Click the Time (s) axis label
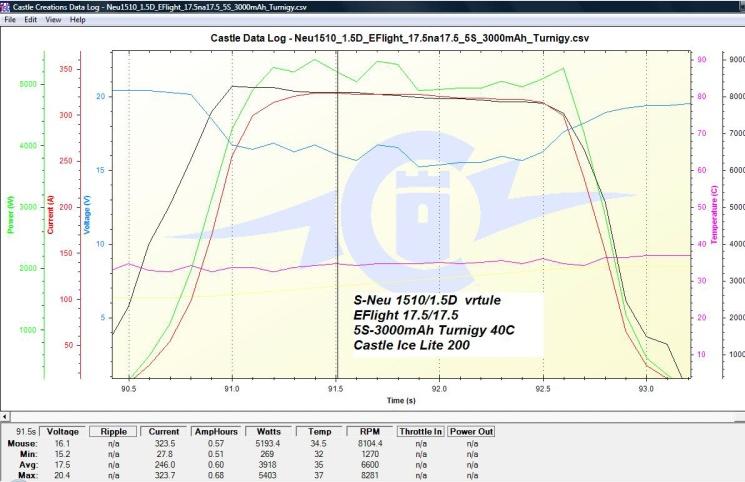Screen dimensions: 745x482 point(401,400)
